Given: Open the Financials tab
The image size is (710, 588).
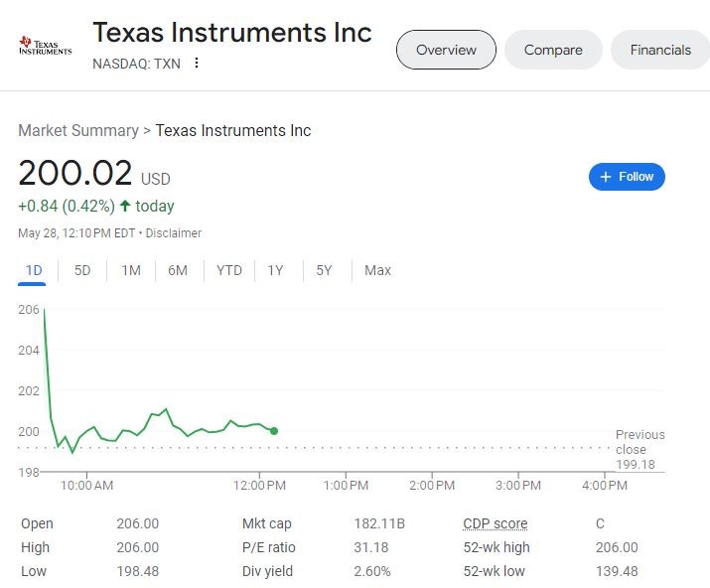Looking at the screenshot, I should [660, 50].
